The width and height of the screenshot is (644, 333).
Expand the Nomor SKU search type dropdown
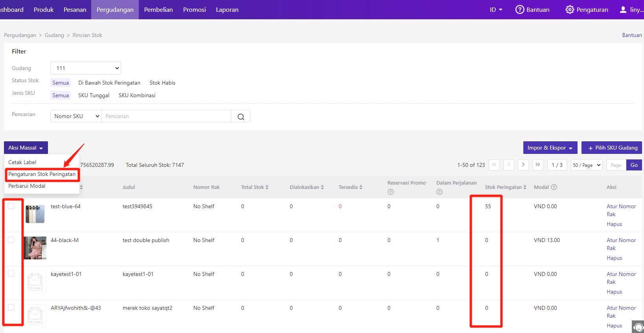click(76, 116)
